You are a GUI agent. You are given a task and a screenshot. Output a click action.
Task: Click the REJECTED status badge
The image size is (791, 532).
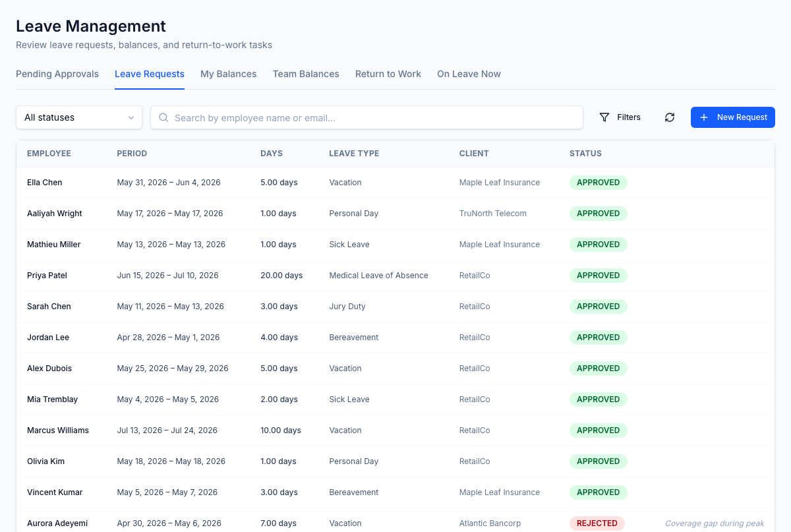[x=597, y=523]
